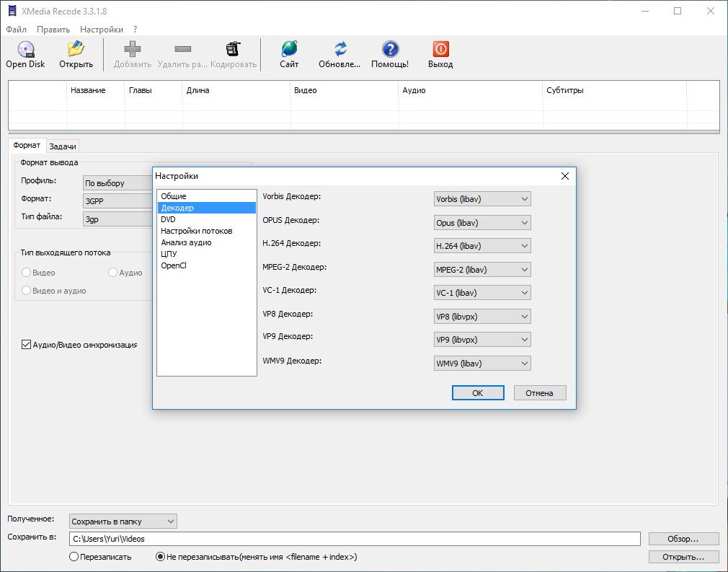Click the Сохранить в path field

(x=355, y=539)
